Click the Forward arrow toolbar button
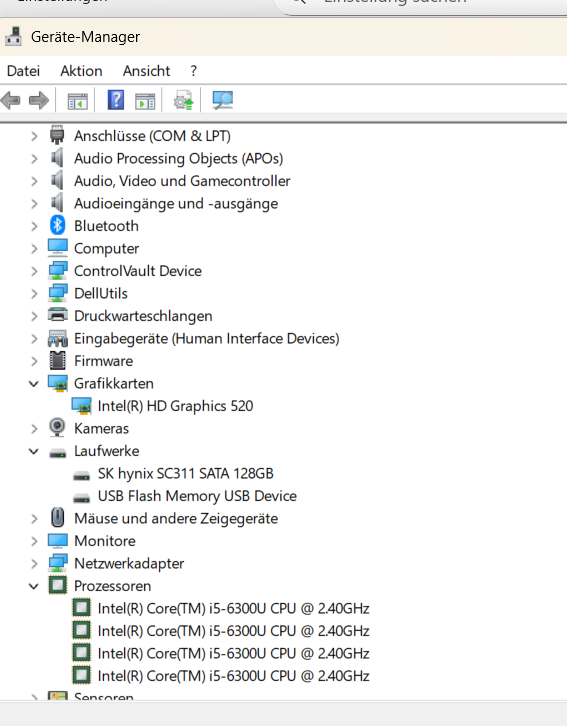The image size is (567, 726). 38,100
